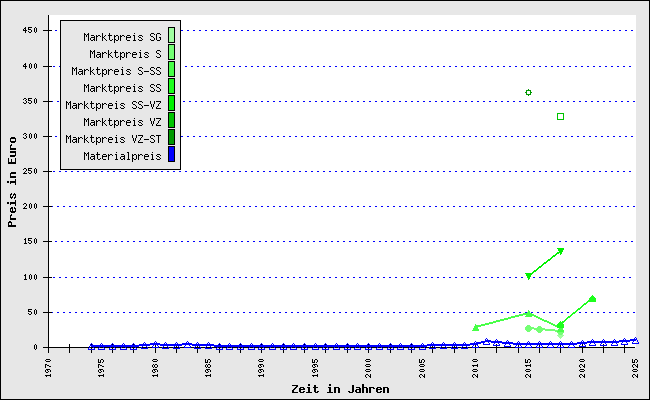650x400 pixels.
Task: Click the x-axis year label 1970
Action: pyautogui.click(x=48, y=368)
